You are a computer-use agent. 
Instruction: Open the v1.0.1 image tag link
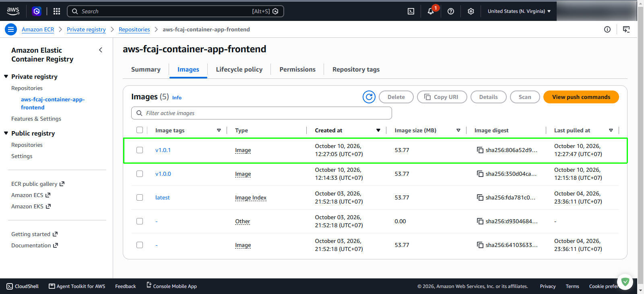pyautogui.click(x=163, y=150)
